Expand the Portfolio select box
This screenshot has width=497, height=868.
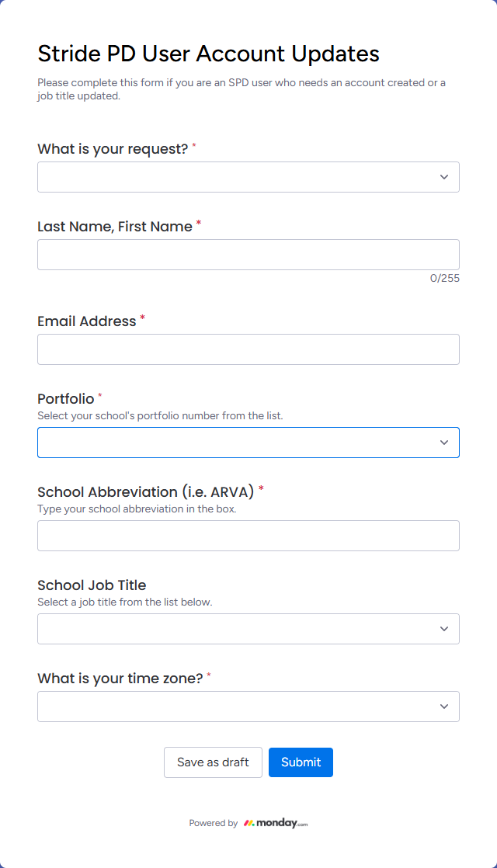coord(233,443)
